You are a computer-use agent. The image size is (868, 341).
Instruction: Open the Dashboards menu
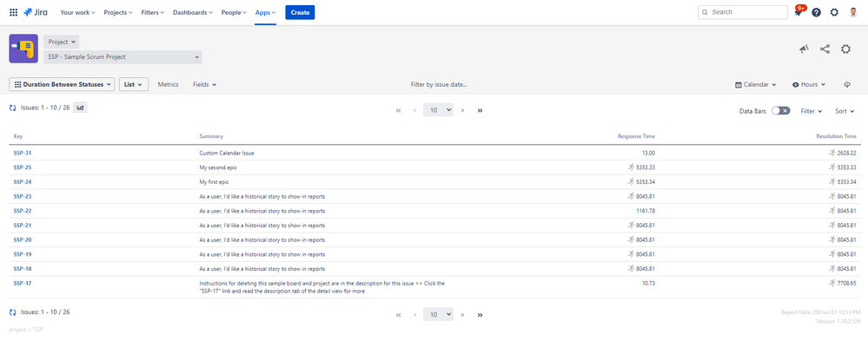point(193,12)
